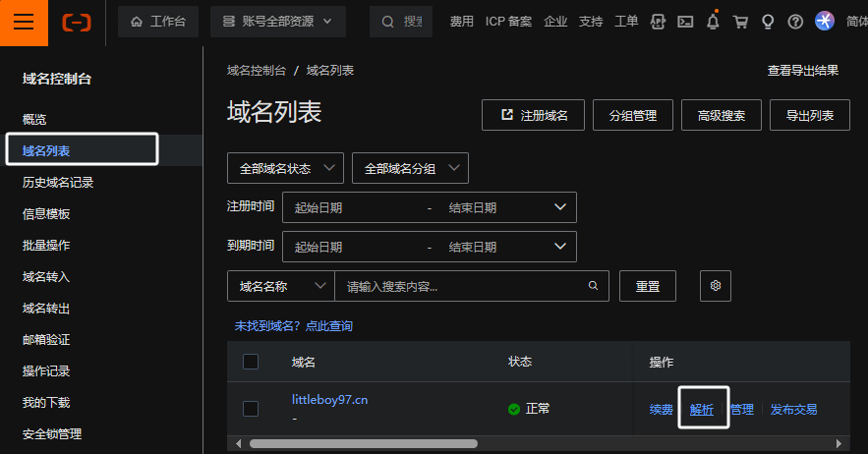The image size is (868, 454).
Task: Click the green 正常 status icon
Action: (514, 409)
